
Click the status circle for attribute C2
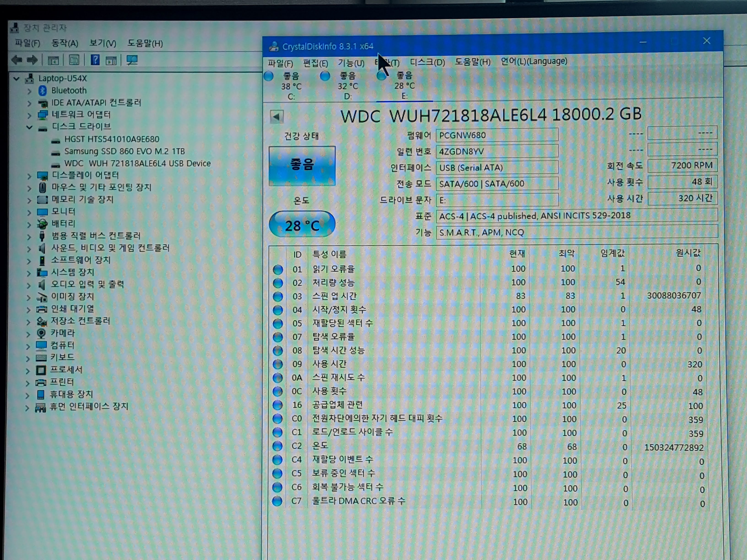(x=277, y=446)
